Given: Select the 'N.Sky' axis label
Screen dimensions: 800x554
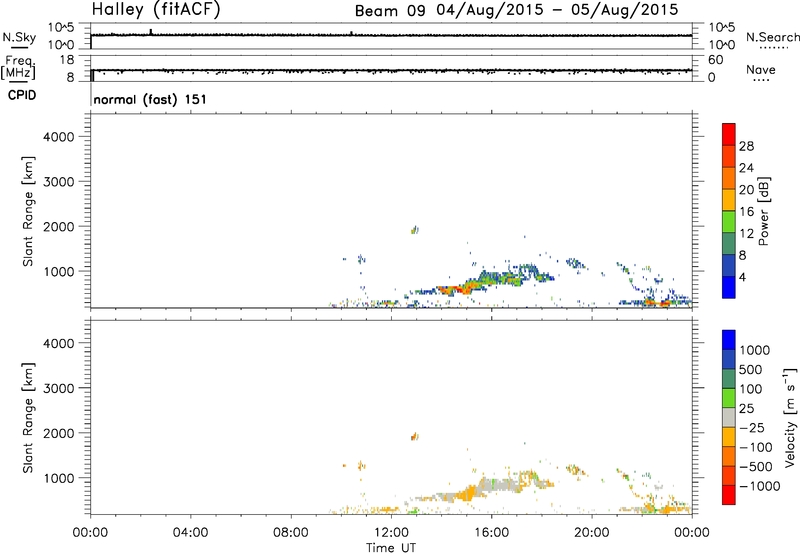Looking at the screenshot, I should tap(19, 37).
